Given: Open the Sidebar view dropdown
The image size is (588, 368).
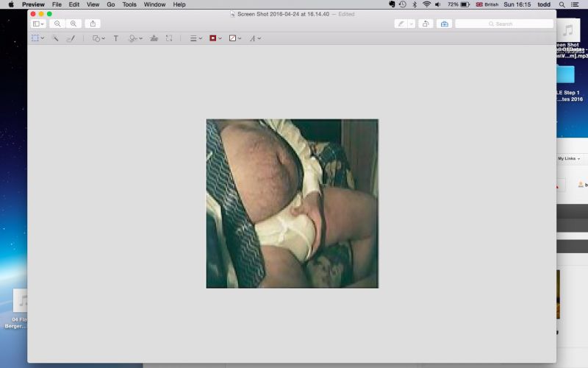Looking at the screenshot, I should 37,24.
